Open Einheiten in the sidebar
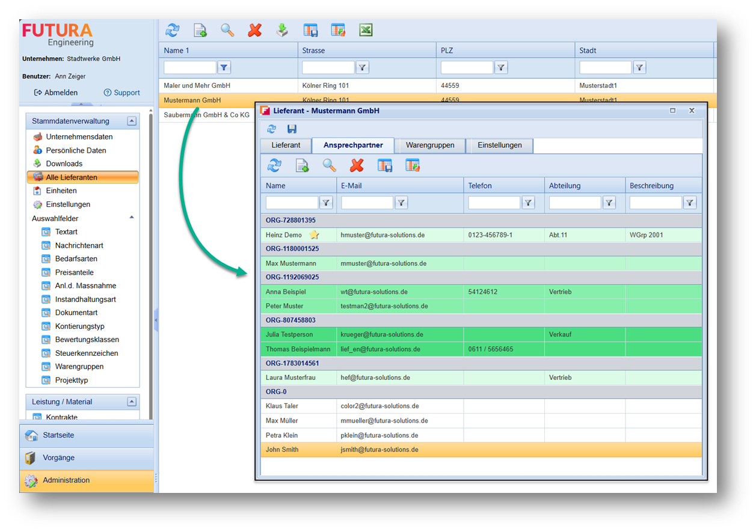756x532 pixels. pos(61,191)
